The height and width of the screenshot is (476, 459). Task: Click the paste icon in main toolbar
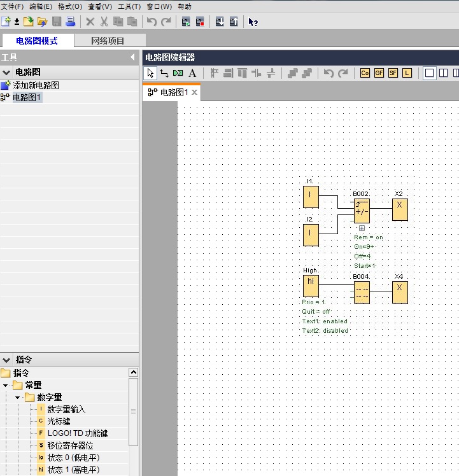tap(132, 22)
